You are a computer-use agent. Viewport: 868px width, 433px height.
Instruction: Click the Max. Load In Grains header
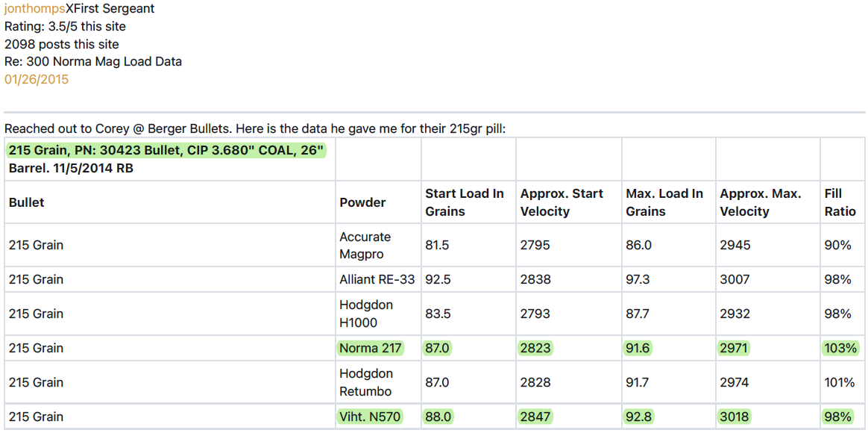664,202
